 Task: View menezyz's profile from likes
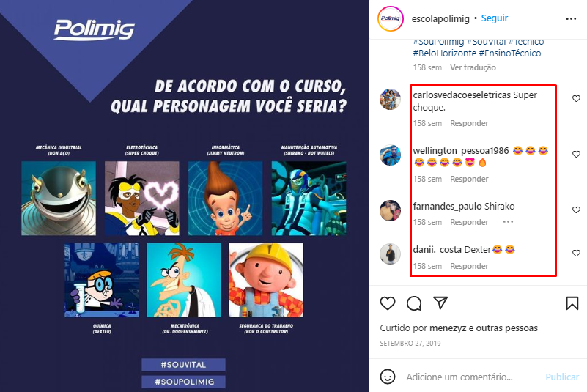[x=448, y=328]
